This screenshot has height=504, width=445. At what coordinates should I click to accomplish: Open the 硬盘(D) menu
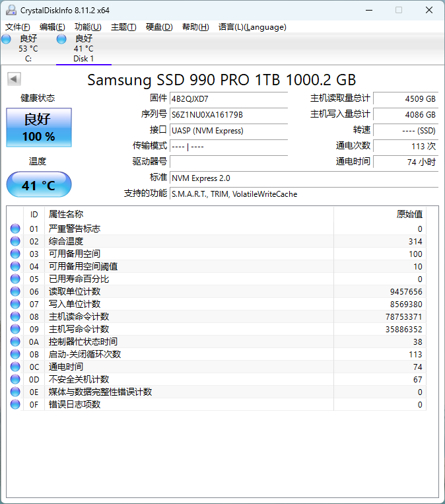(x=159, y=27)
